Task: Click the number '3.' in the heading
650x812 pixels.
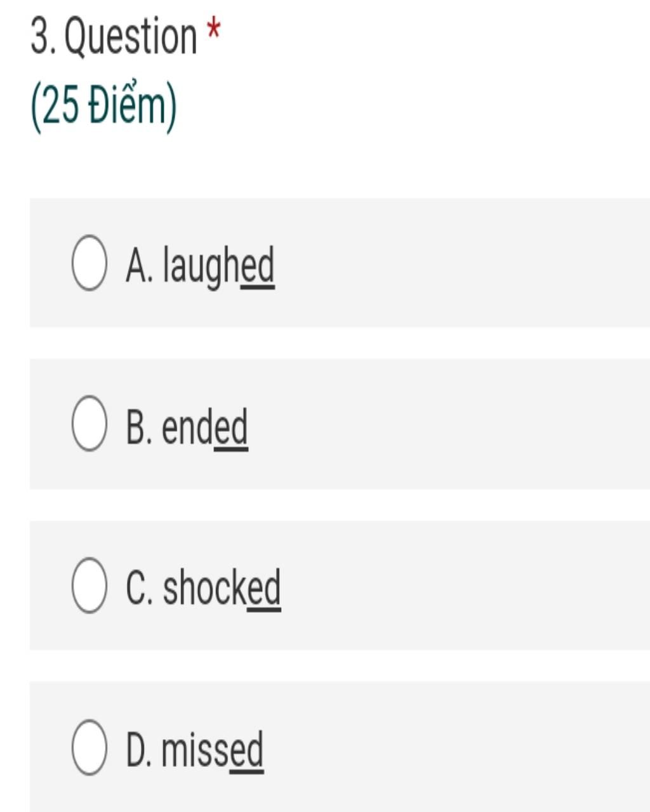Action: coord(43,36)
